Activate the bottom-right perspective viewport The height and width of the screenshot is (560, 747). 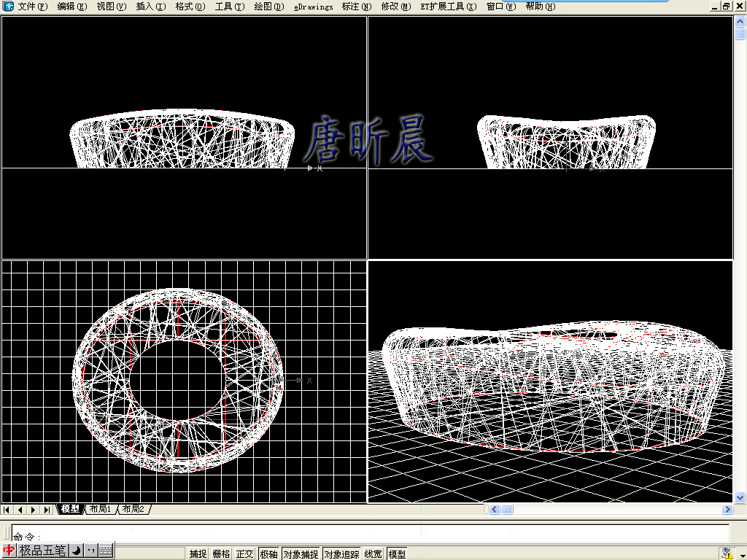[x=550, y=381]
